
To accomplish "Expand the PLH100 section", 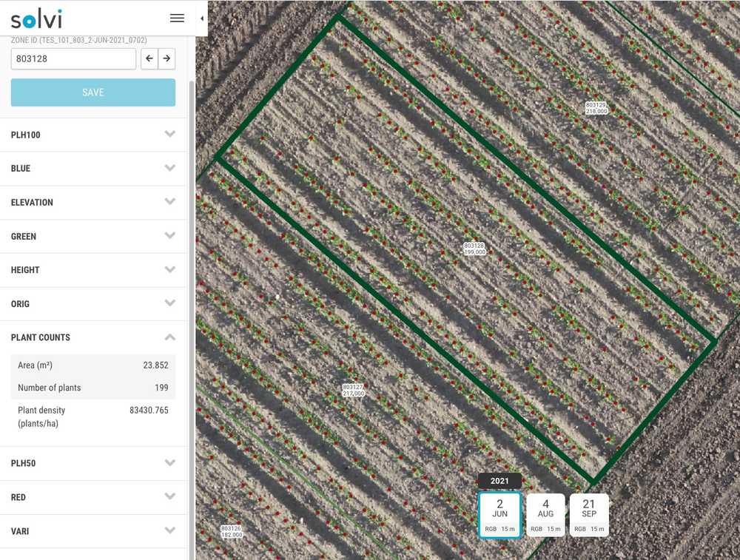I will (93, 135).
